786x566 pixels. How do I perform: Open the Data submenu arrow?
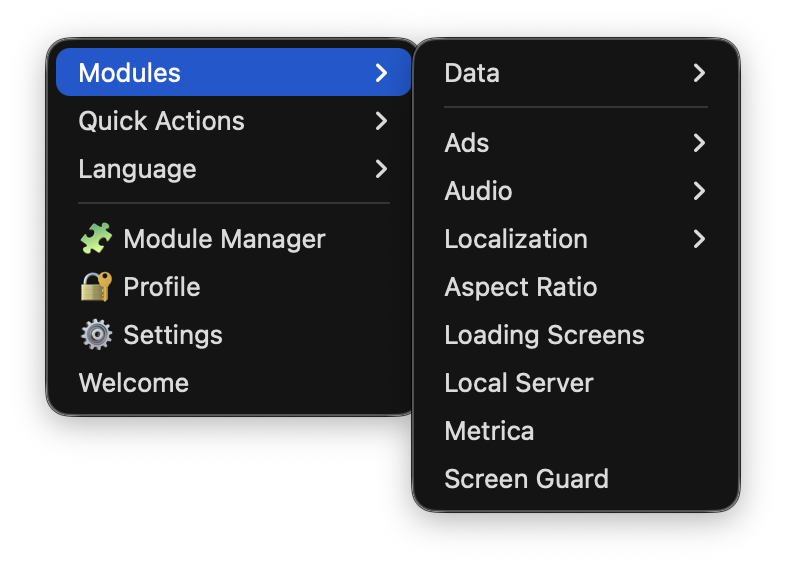click(x=699, y=73)
